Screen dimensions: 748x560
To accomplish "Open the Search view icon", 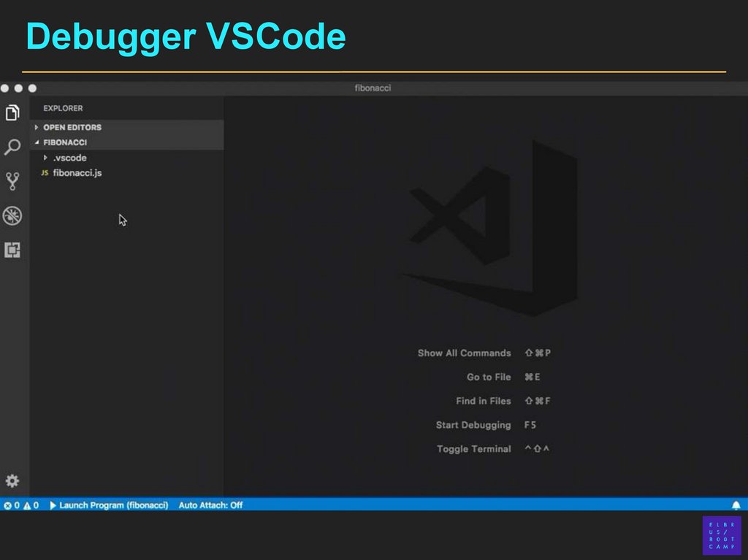I will (12, 147).
